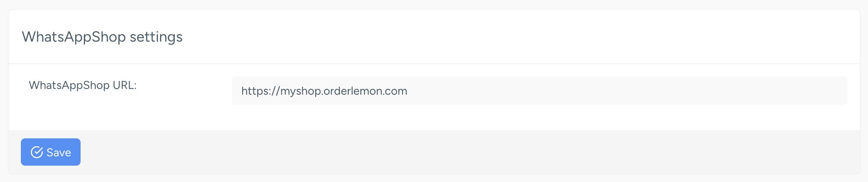Click the Save button
The image size is (868, 182).
51,152
